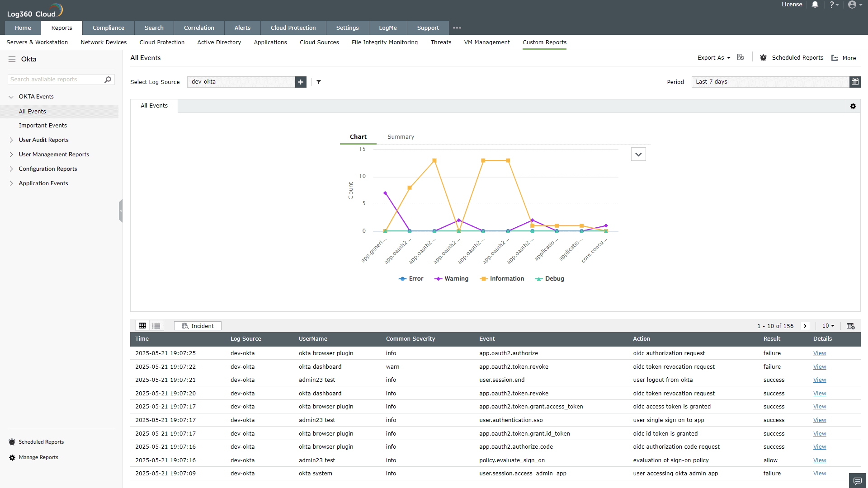Open the Compliance main tab

click(x=108, y=28)
